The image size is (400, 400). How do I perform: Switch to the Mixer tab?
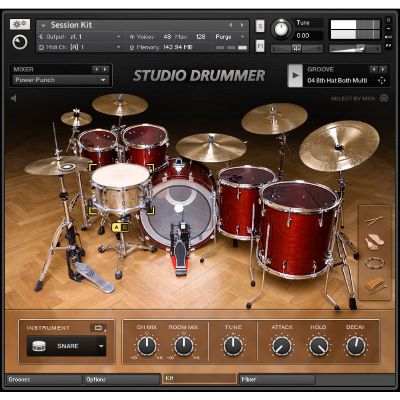277,379
